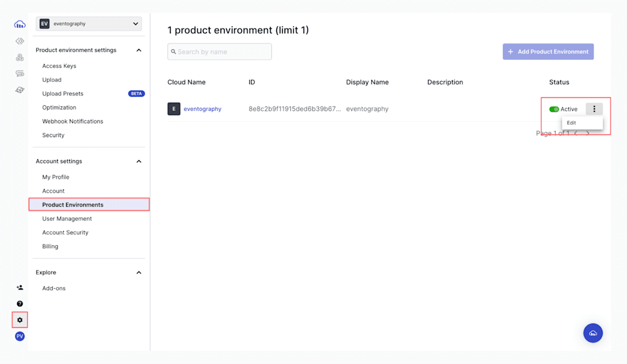Click the Cloudinary cloud logo icon
Viewport: 627px width, 364px height.
20,24
